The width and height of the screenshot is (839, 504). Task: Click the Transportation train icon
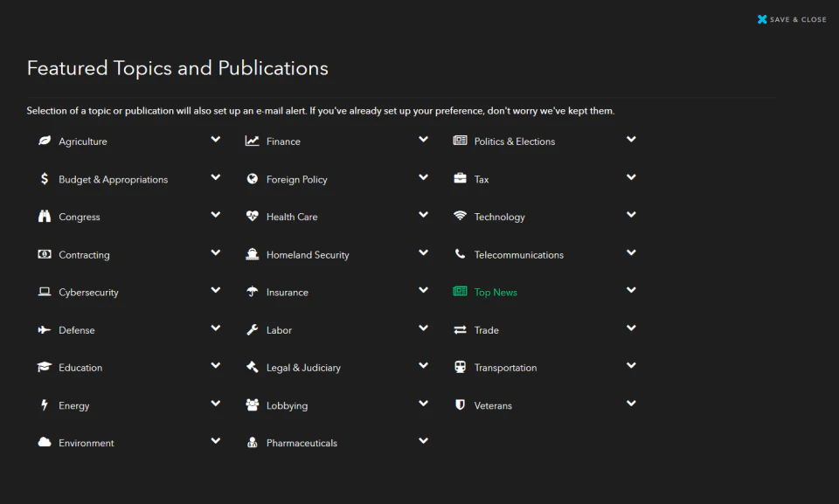(461, 367)
